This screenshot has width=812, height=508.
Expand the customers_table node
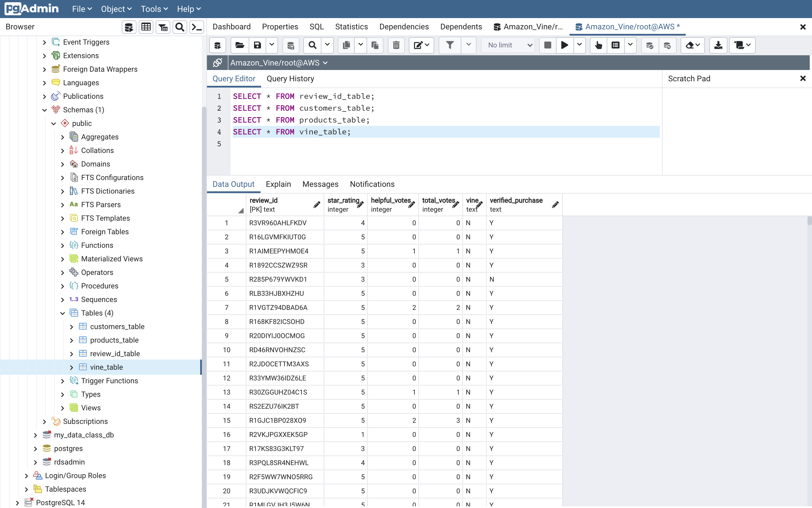[71, 327]
